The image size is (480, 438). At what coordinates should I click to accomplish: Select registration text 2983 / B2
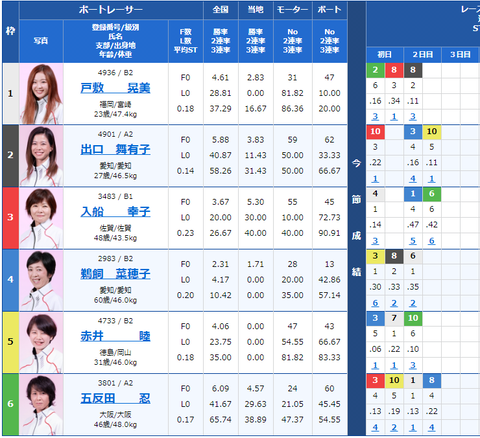[115, 259]
